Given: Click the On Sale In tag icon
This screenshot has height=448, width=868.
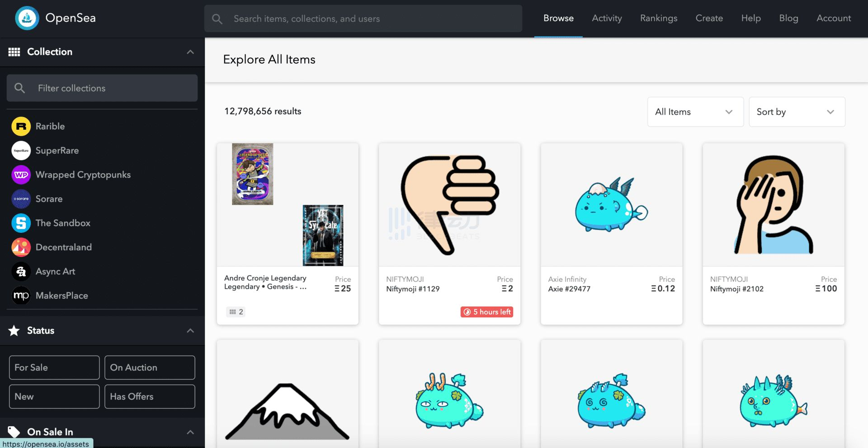Looking at the screenshot, I should pyautogui.click(x=14, y=432).
